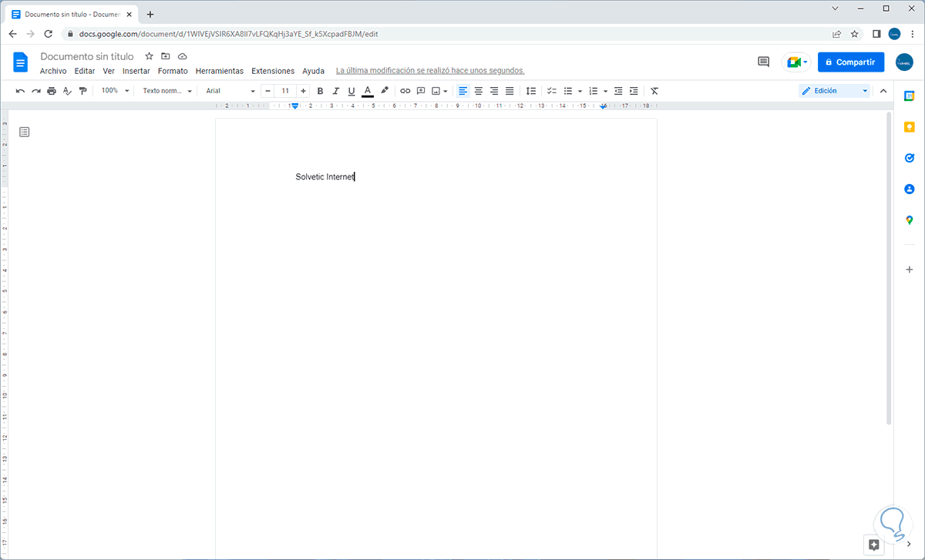Click the spelling and grammar check icon
Viewport: 925px width, 560px height.
click(67, 91)
